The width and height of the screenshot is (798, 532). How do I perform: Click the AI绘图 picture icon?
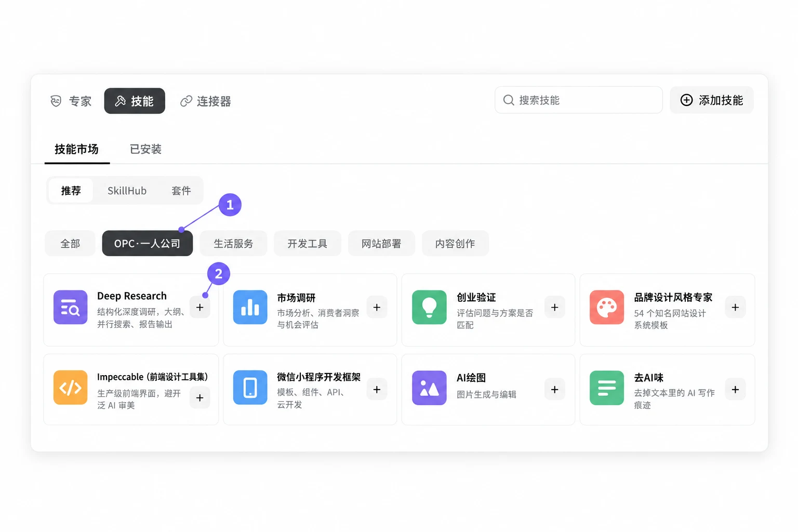429,388
